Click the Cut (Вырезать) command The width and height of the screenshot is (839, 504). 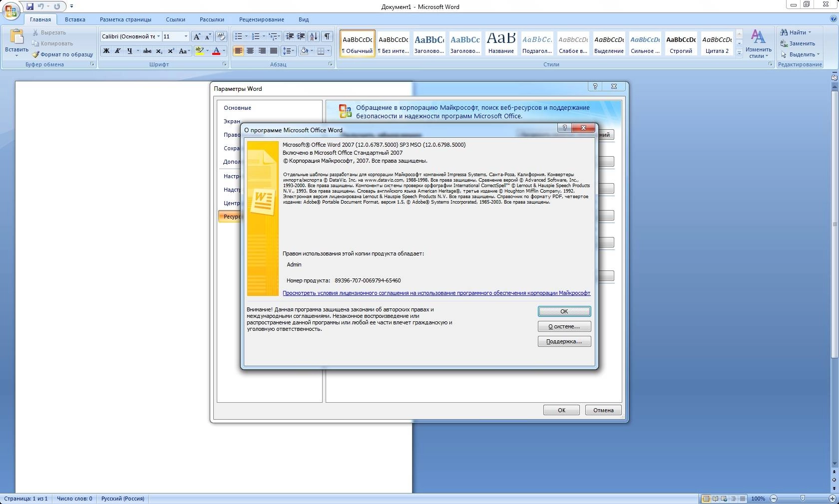(49, 32)
